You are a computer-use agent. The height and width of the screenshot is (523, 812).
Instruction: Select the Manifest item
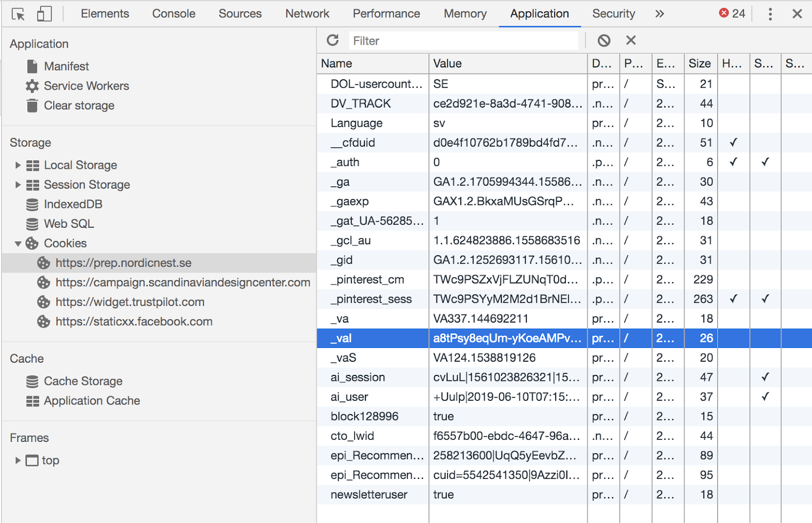[66, 66]
